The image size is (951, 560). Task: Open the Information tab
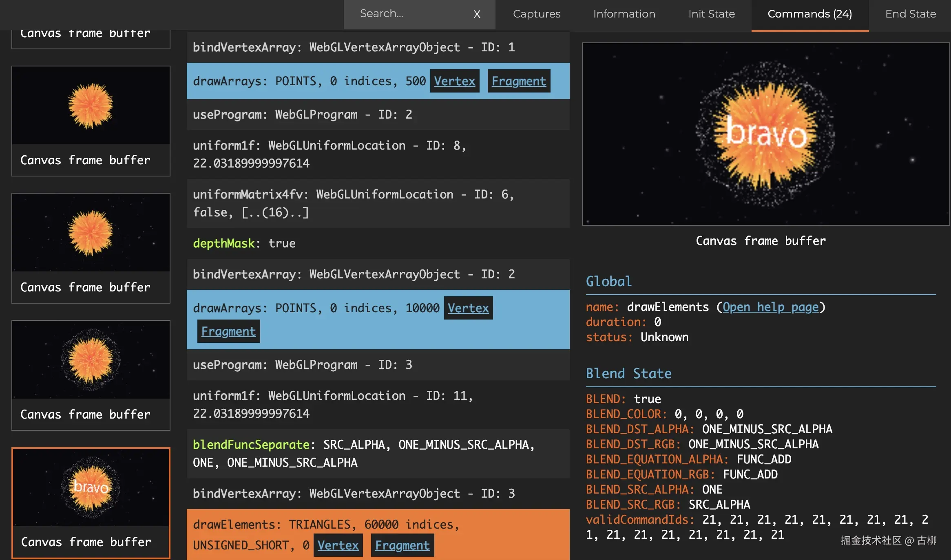click(x=624, y=14)
